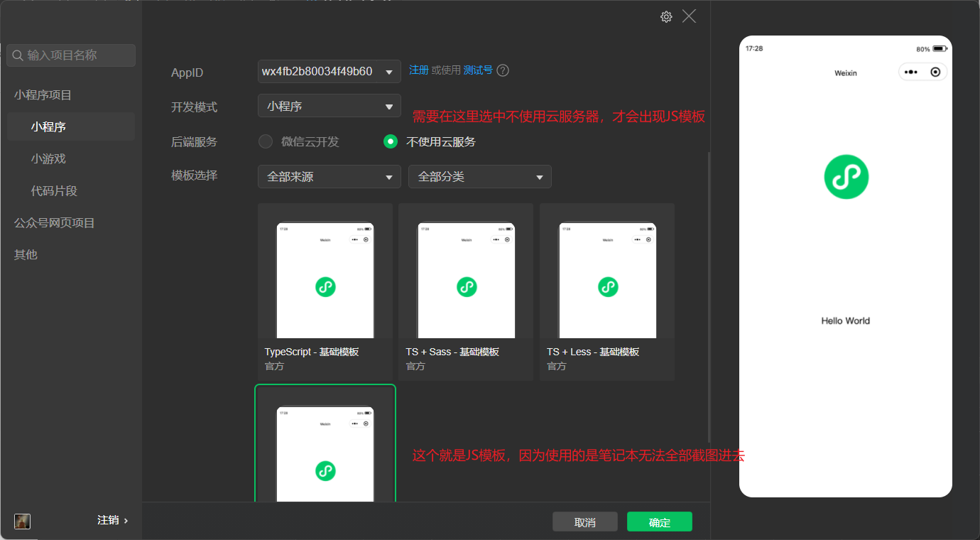Screen dimensions: 980x540
Task: Focus the project name search field
Action: click(71, 55)
